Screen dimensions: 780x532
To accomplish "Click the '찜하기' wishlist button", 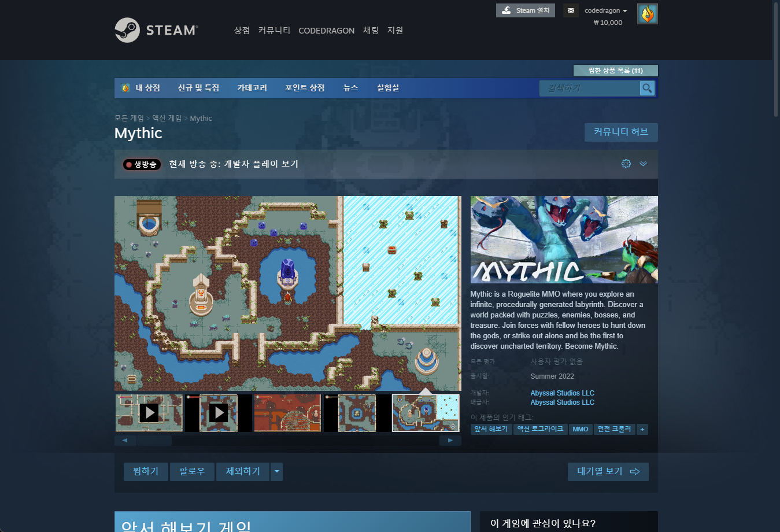I will pos(146,472).
